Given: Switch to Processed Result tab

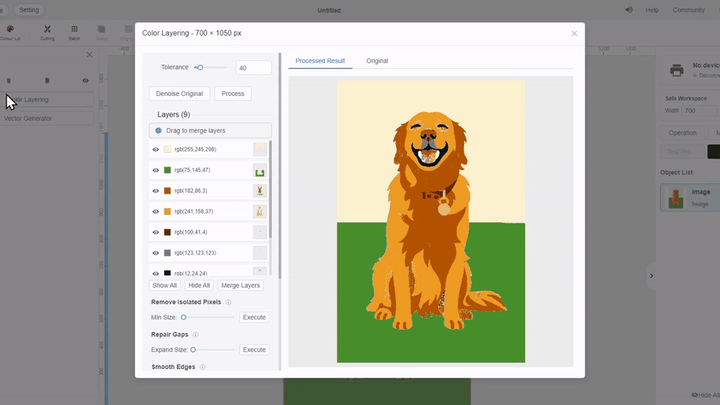Looking at the screenshot, I should click(320, 61).
